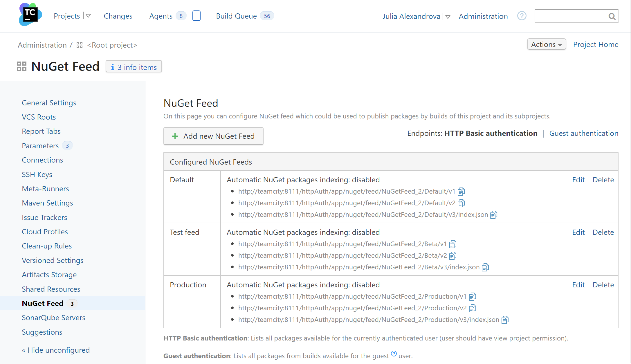
Task: Edit the Production feed
Action: point(578,285)
